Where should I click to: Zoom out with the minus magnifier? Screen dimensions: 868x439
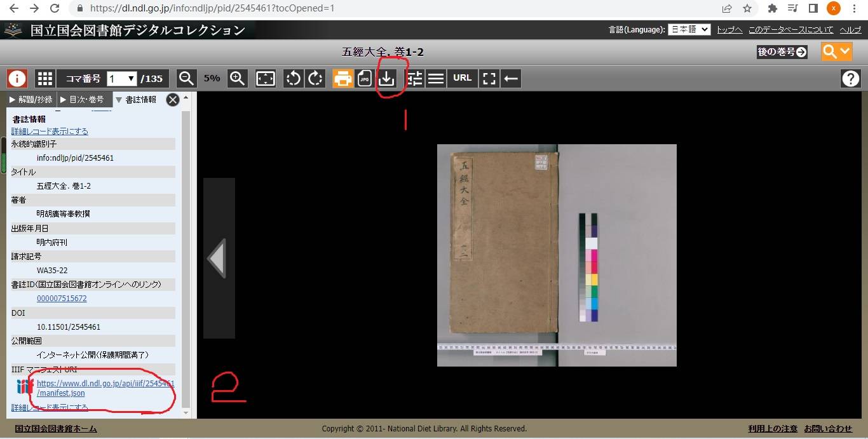coord(186,78)
